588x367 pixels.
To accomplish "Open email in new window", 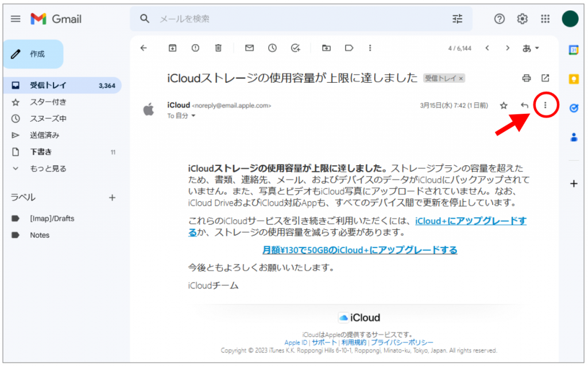I will pyautogui.click(x=546, y=78).
